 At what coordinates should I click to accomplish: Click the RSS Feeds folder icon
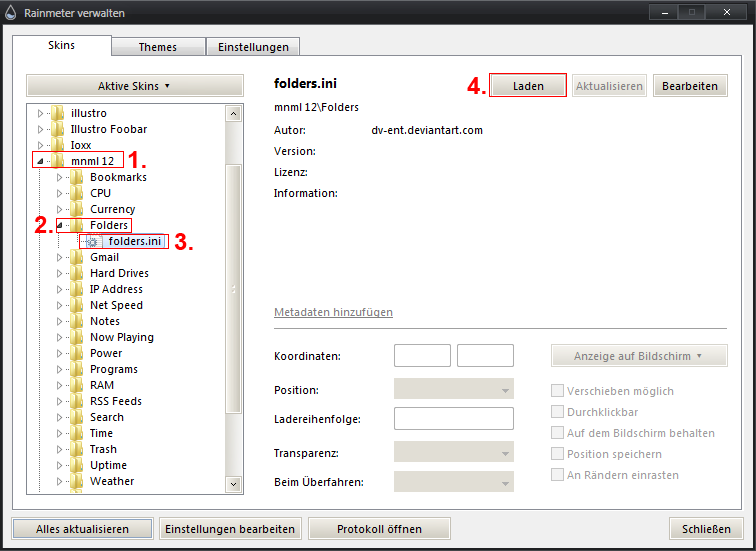tap(78, 401)
